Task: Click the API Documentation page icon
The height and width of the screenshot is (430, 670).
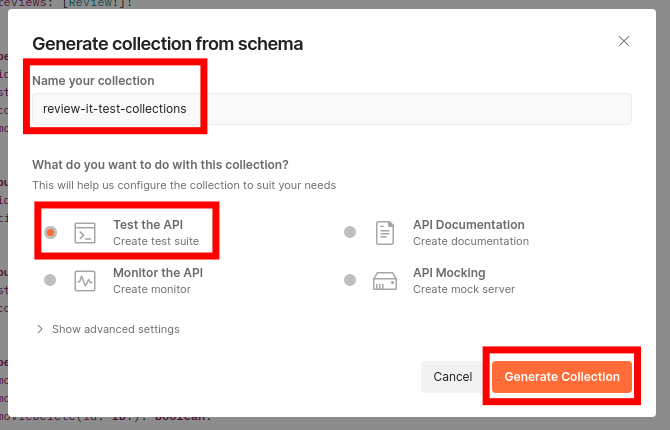Action: 385,233
